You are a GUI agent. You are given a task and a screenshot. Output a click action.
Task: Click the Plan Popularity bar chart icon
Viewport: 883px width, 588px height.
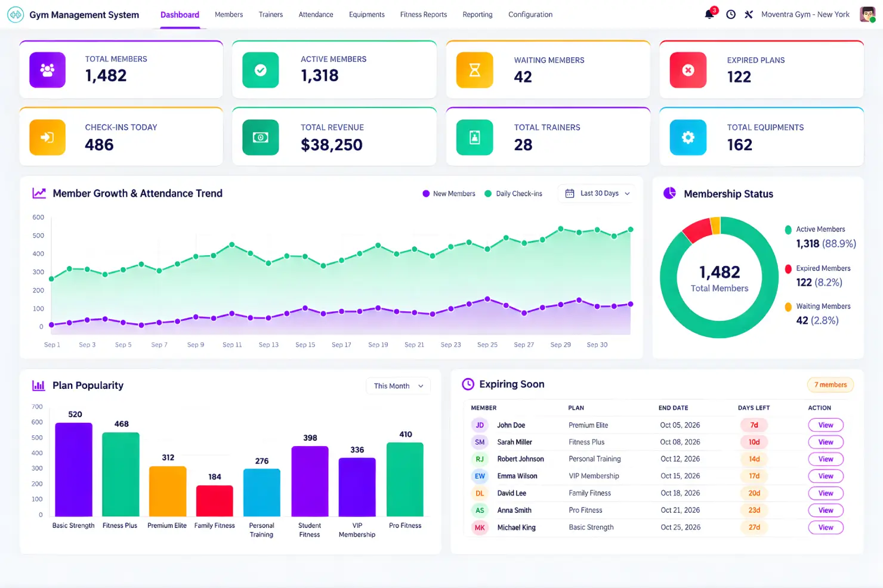[x=39, y=385]
